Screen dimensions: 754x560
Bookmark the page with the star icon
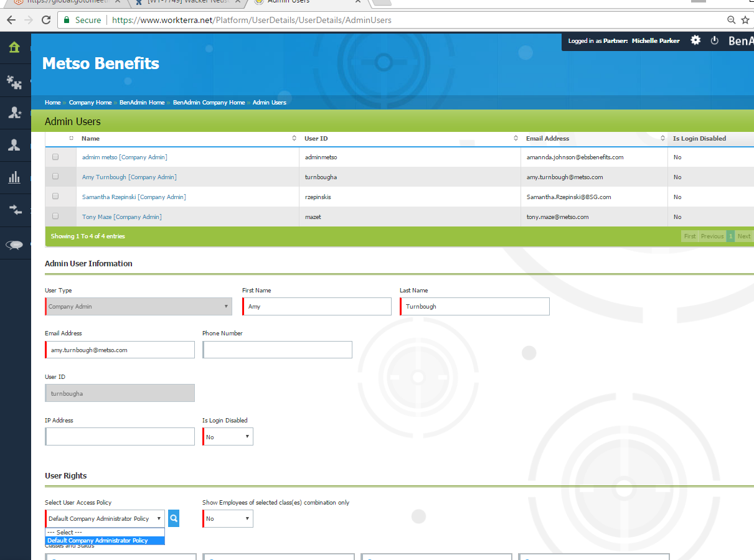(745, 20)
